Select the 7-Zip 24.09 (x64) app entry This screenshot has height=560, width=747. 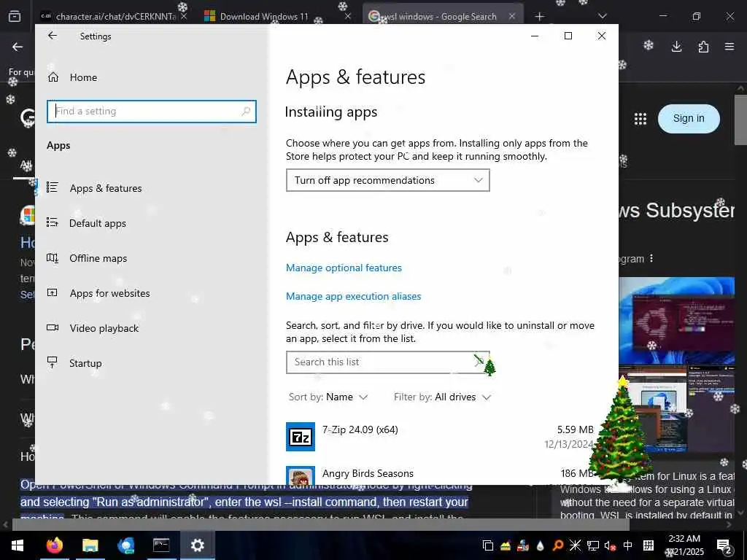[440, 437]
